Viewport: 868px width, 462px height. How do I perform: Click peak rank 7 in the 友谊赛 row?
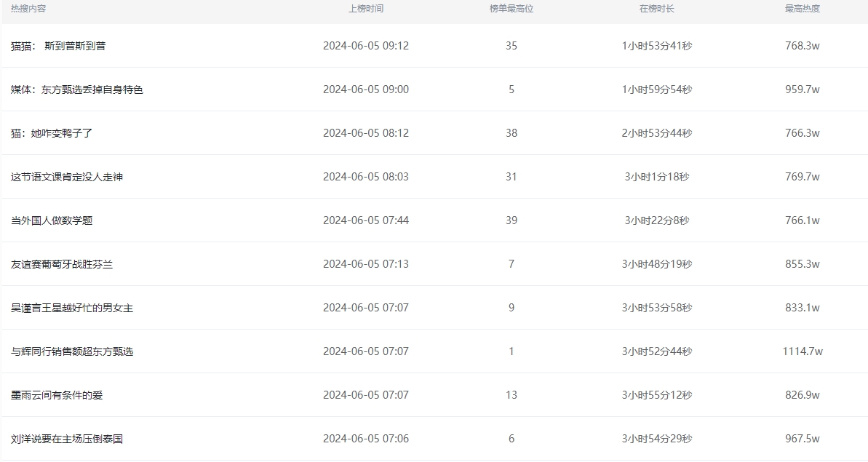coord(511,265)
